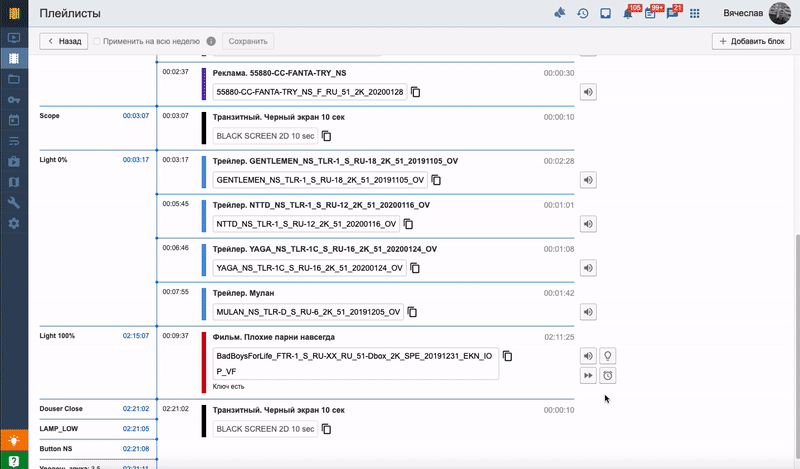
Task: Click sound button for FANTA advert row
Action: click(x=588, y=92)
